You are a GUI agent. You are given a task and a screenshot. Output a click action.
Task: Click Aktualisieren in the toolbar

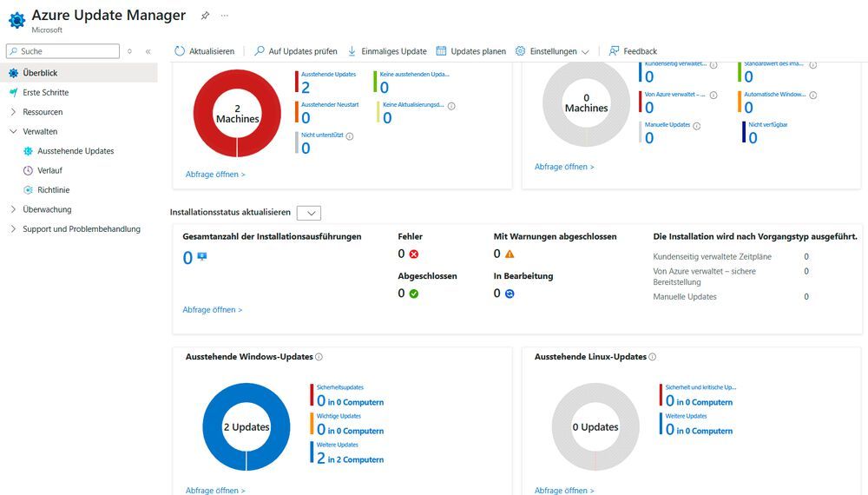tap(204, 51)
